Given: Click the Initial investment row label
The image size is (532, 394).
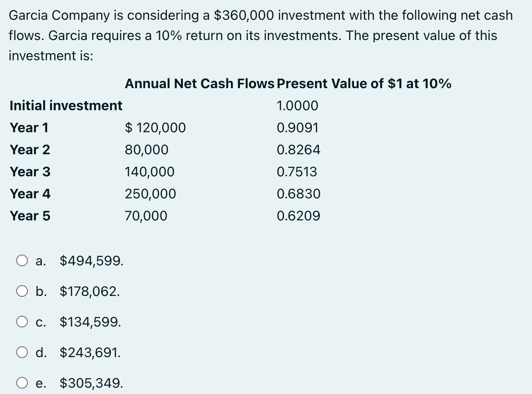Looking at the screenshot, I should pos(66,106).
